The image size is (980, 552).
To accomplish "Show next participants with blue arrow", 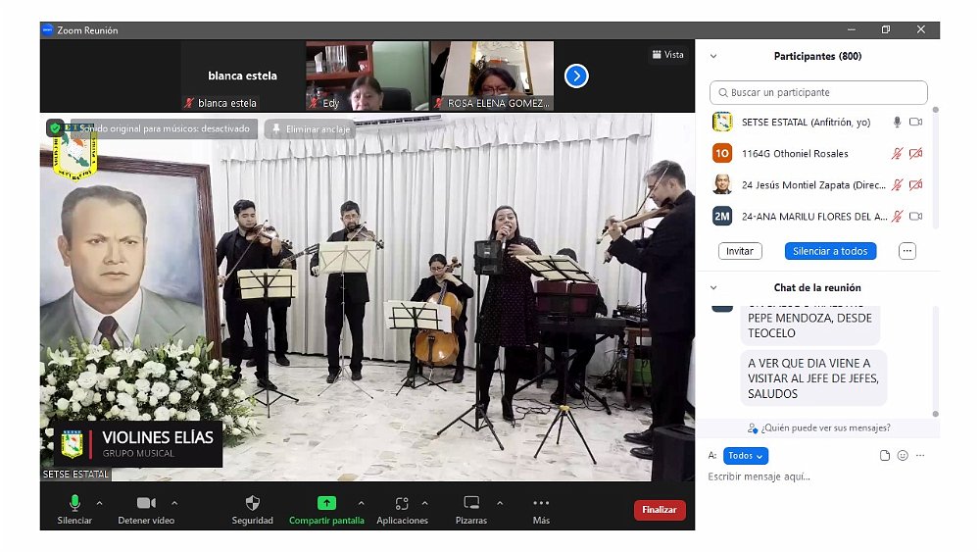I will coord(576,75).
